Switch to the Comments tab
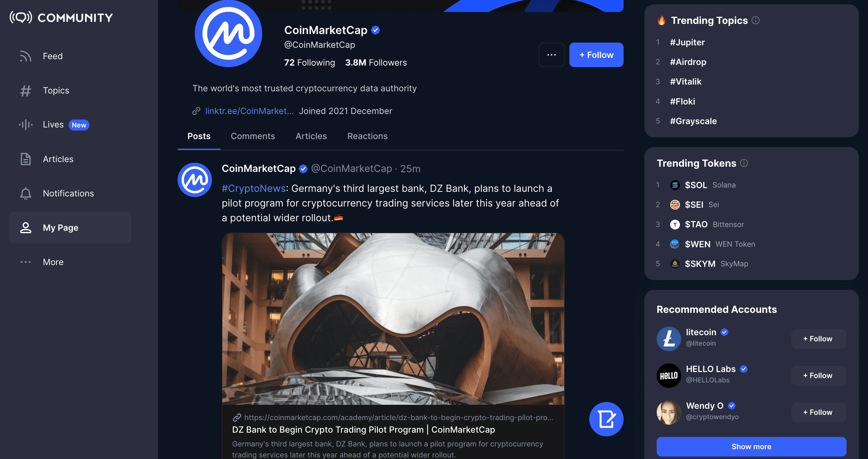The image size is (868, 459). coord(253,136)
